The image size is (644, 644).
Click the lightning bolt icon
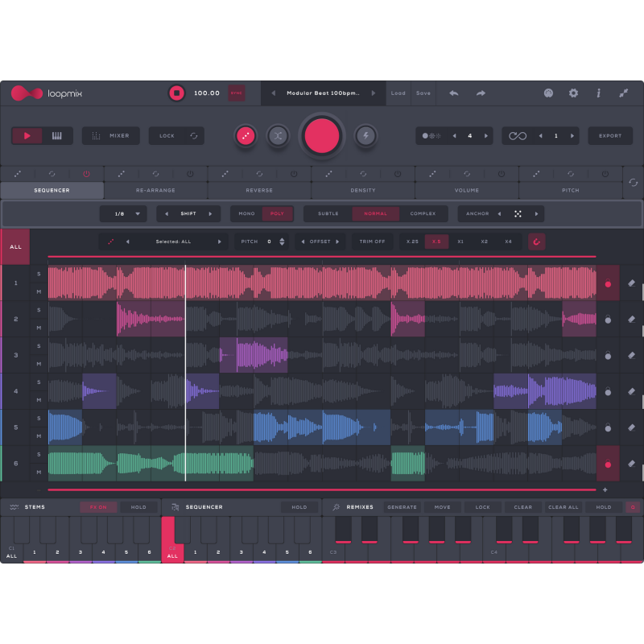(x=366, y=136)
